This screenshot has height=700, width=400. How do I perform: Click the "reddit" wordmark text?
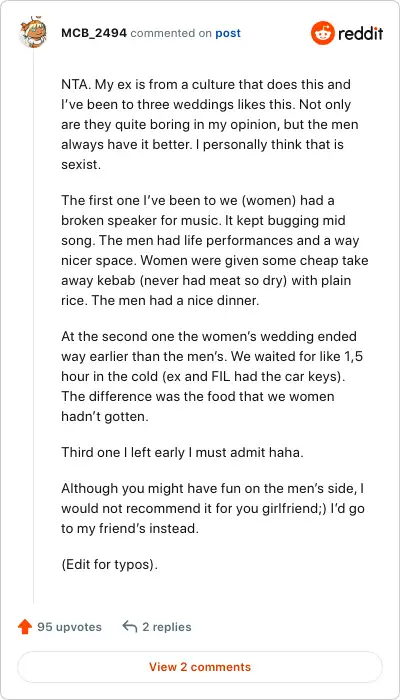360,33
